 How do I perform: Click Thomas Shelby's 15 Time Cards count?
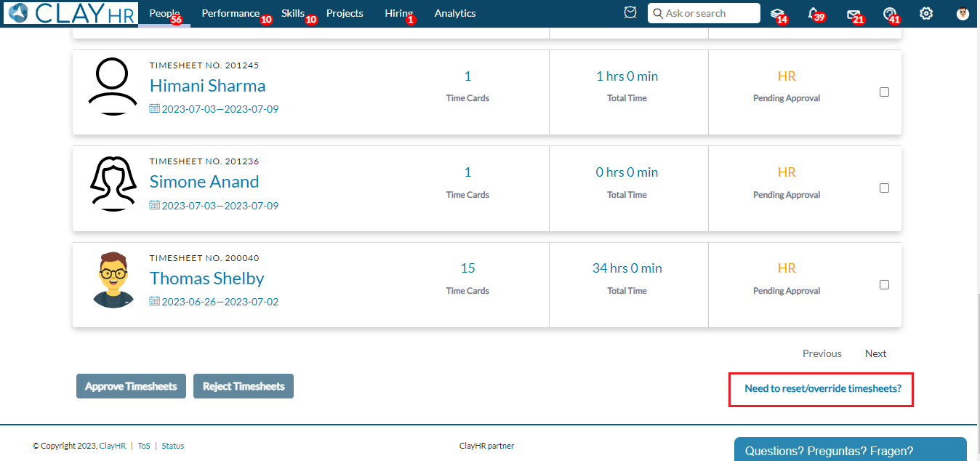(467, 268)
